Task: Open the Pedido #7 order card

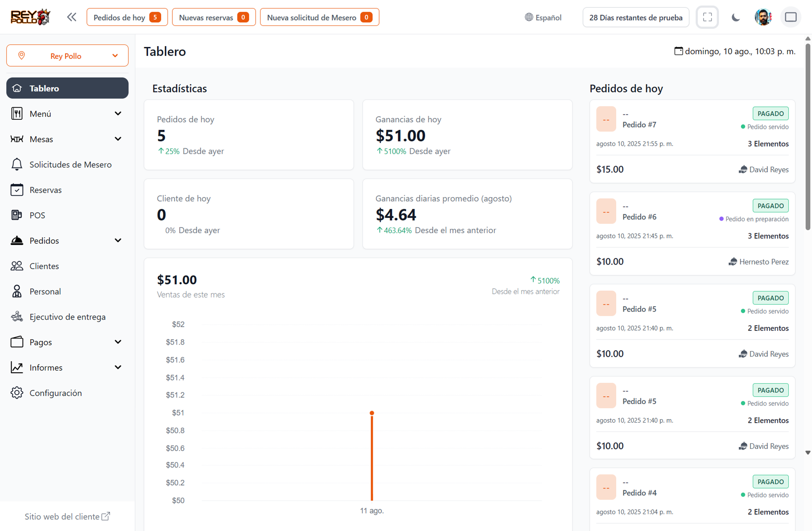Action: click(692, 141)
